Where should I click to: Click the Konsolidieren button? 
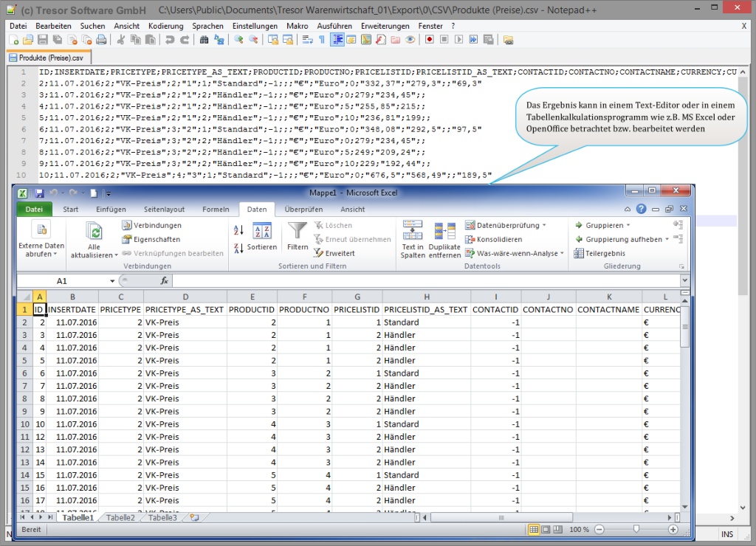[495, 239]
